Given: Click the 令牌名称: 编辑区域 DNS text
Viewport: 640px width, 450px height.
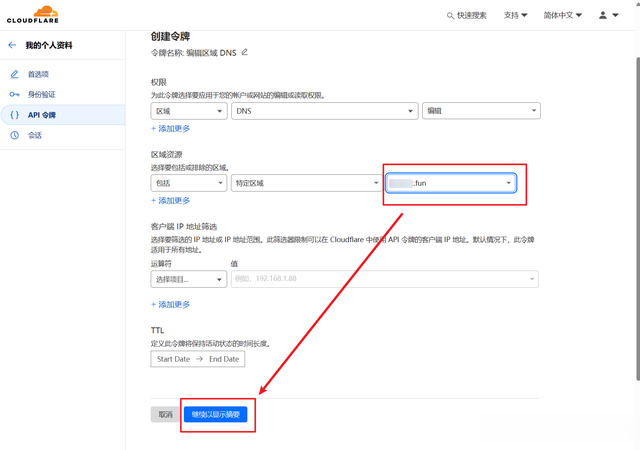Looking at the screenshot, I should coord(193,53).
